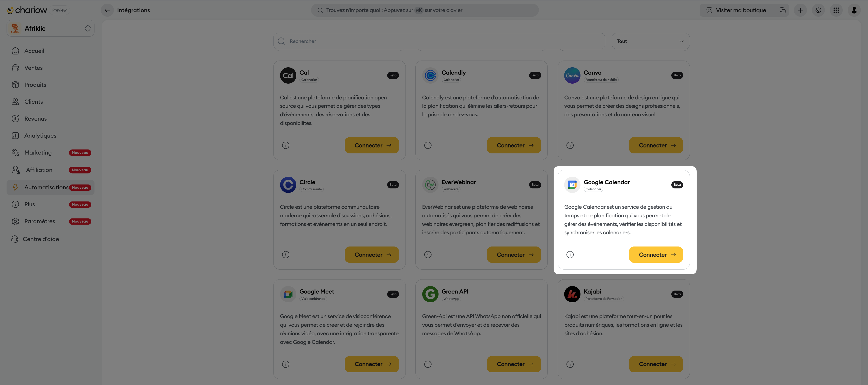Connect the Google Calendar integration

[x=656, y=255]
